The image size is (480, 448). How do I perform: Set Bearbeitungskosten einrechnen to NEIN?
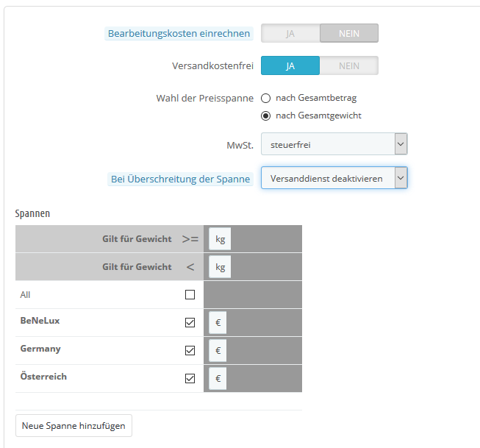tap(349, 33)
